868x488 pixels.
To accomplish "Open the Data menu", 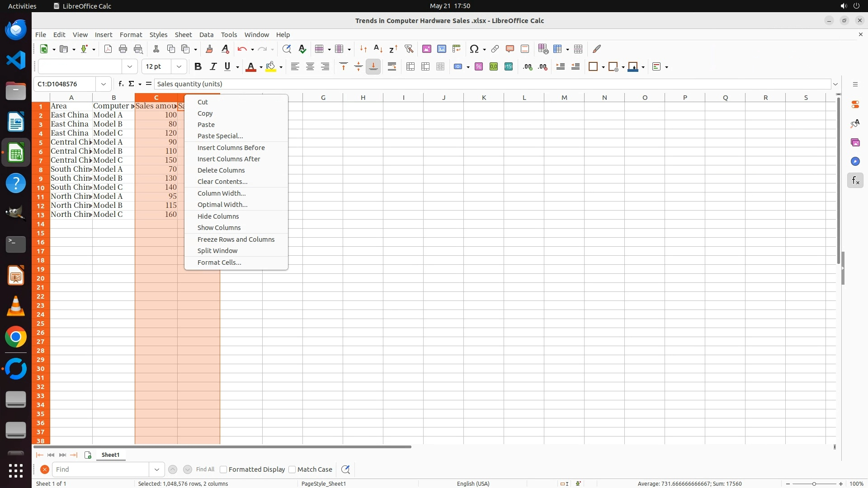I will (206, 35).
